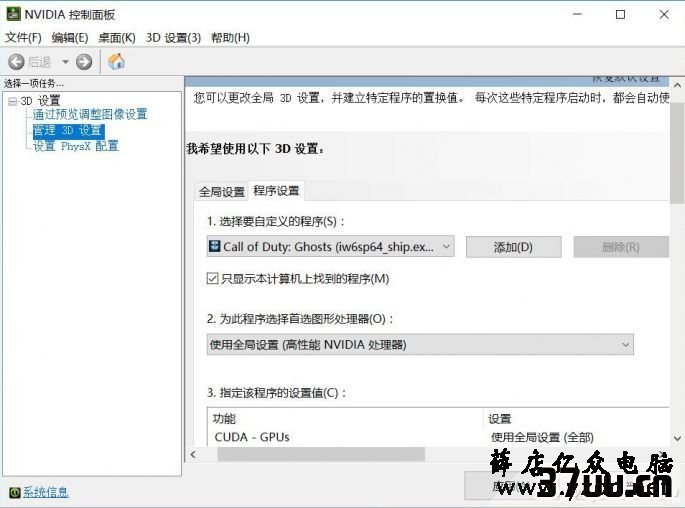Select 管理 3D 设置 in the tree

pyautogui.click(x=69, y=130)
